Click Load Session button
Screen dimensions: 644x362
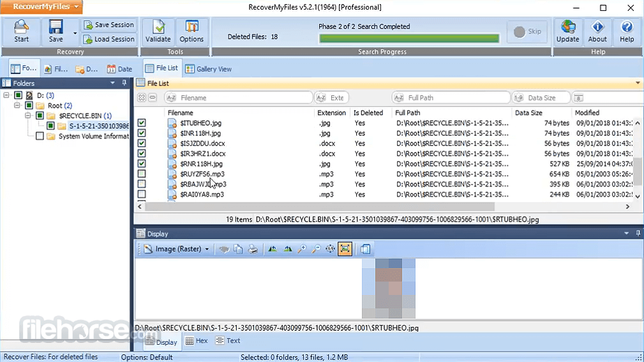coord(109,39)
